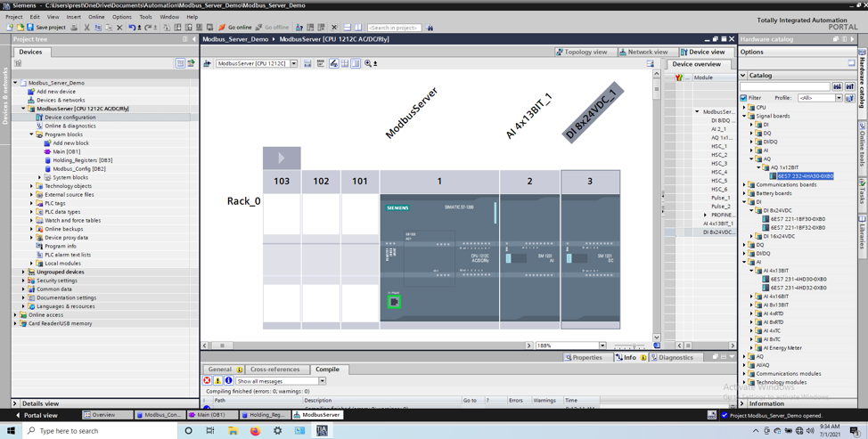Click the Cut scissors icon
The image size is (868, 439).
[87, 27]
